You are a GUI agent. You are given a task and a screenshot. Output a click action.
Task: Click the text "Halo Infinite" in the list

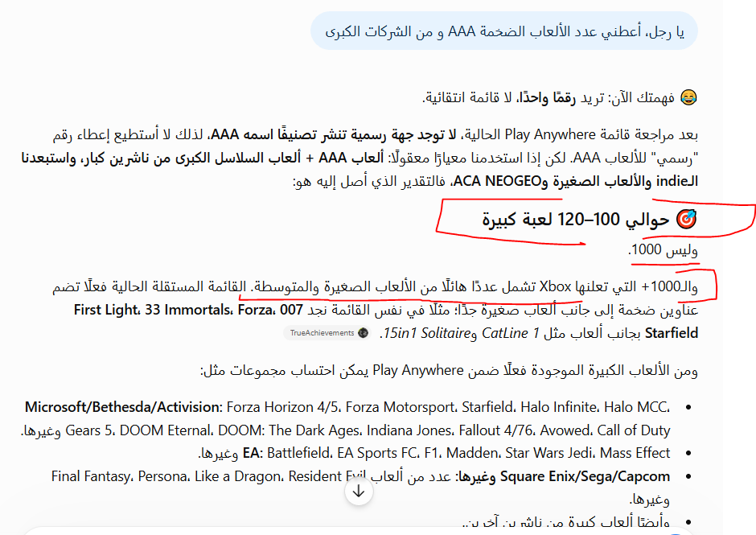coord(558,407)
